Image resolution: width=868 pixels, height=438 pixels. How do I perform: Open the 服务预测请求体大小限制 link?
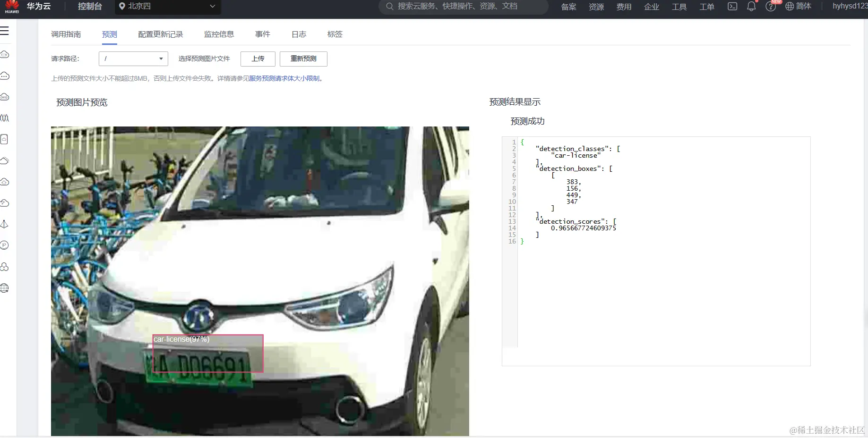[284, 78]
